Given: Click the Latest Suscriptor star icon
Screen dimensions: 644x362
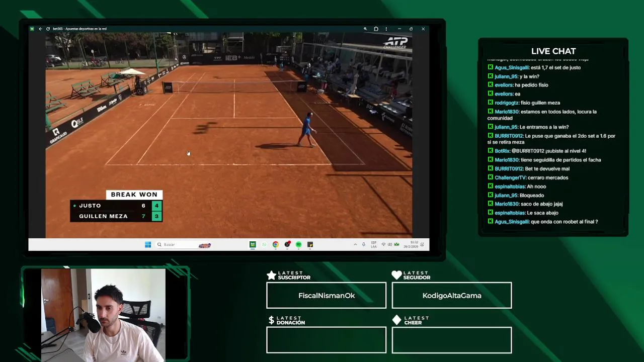Looking at the screenshot, I should 271,275.
